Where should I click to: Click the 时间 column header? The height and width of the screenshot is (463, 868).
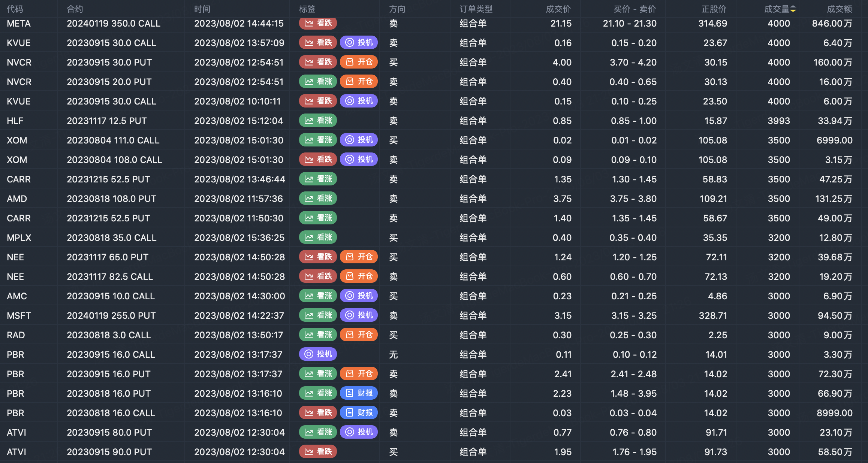[202, 9]
